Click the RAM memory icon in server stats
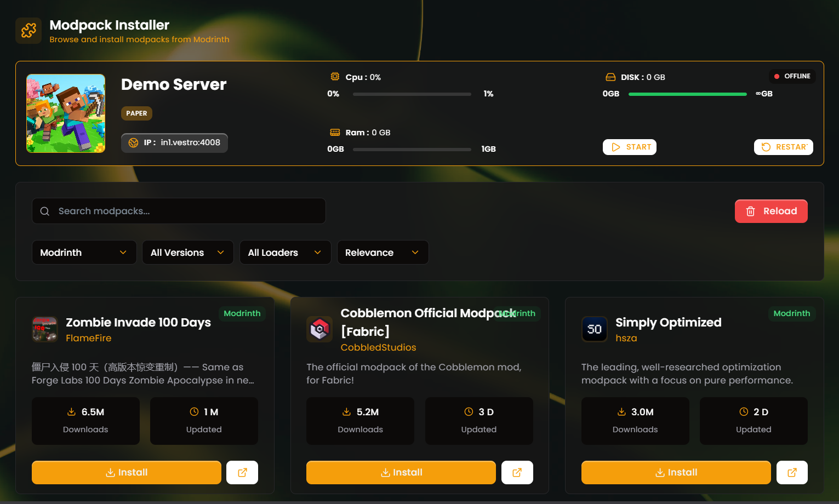 coord(335,132)
